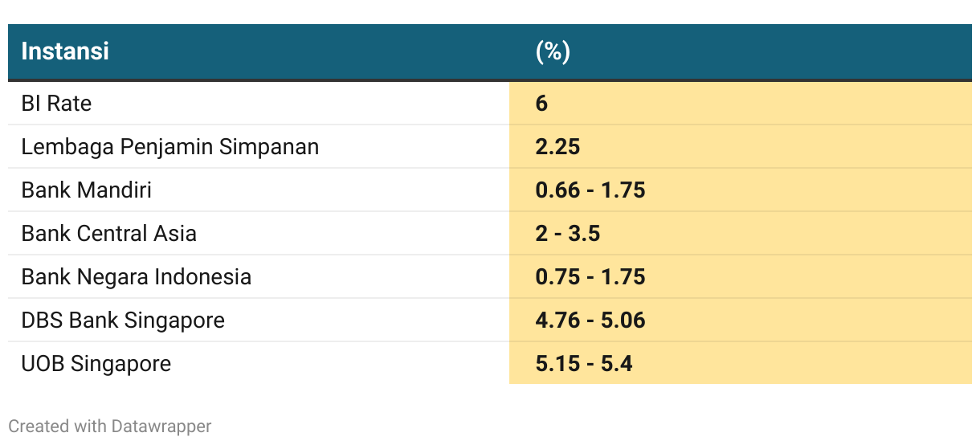Select the Bank Central Asia label
The image size is (980, 445).
point(109,234)
